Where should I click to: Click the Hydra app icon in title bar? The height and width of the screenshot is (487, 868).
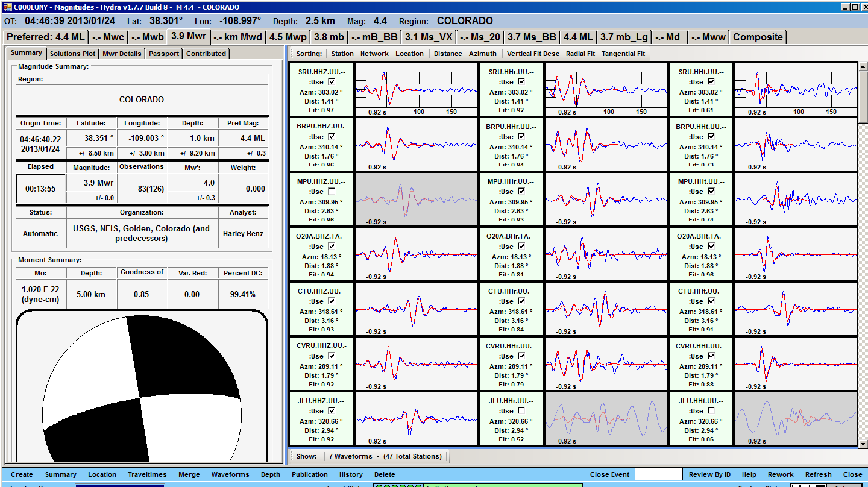8,7
